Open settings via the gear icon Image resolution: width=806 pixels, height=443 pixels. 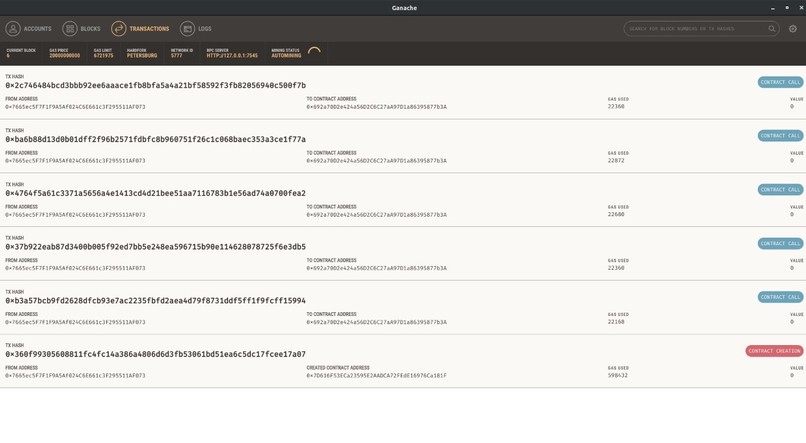tap(793, 29)
